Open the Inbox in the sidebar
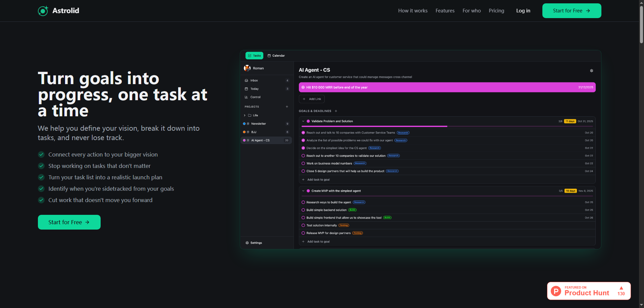Screen dimensions: 644x308 (254, 80)
